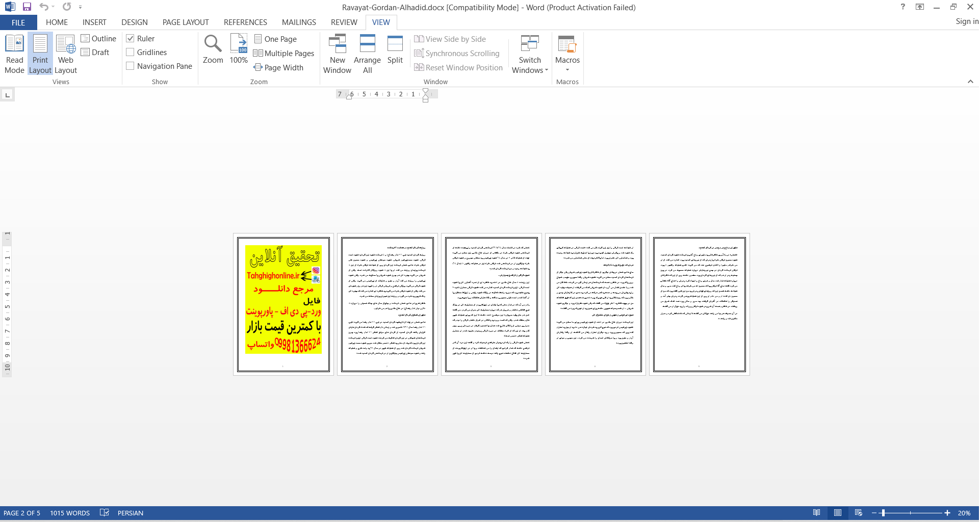Click Sign in link
The image size is (980, 522).
coord(967,21)
